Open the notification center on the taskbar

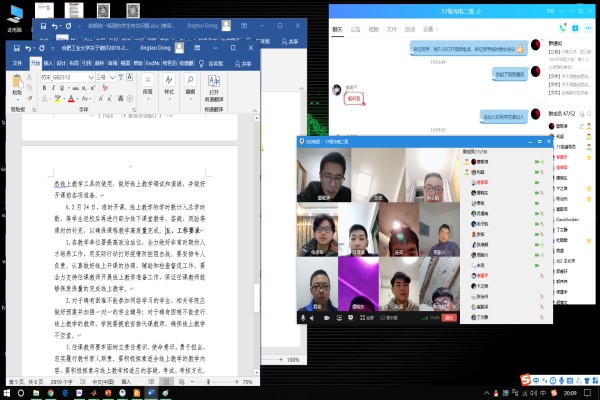pos(587,393)
